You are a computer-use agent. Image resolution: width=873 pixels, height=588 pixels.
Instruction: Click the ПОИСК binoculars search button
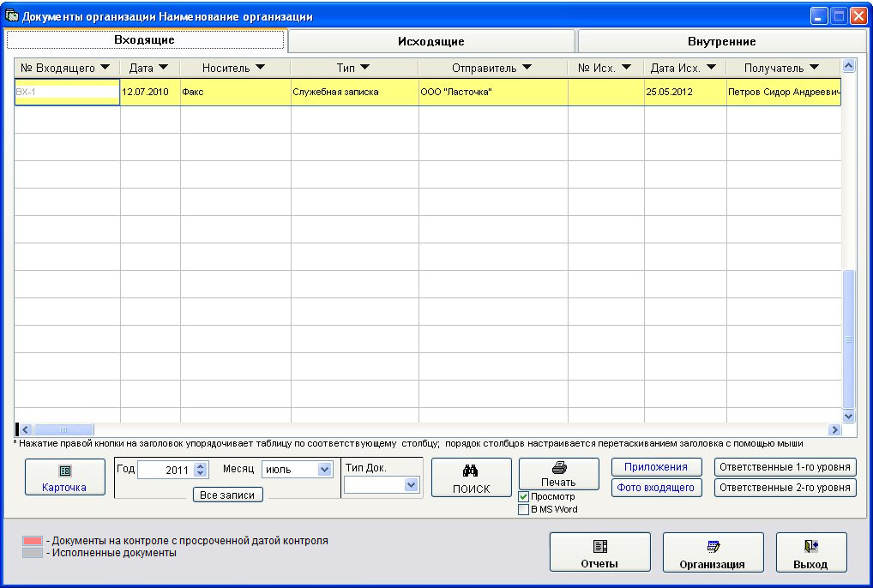(x=471, y=477)
